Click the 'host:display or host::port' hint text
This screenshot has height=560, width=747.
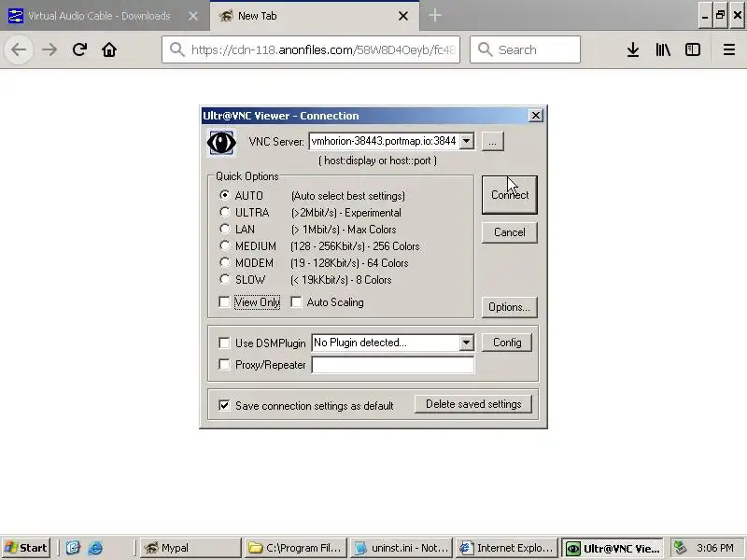(x=377, y=161)
